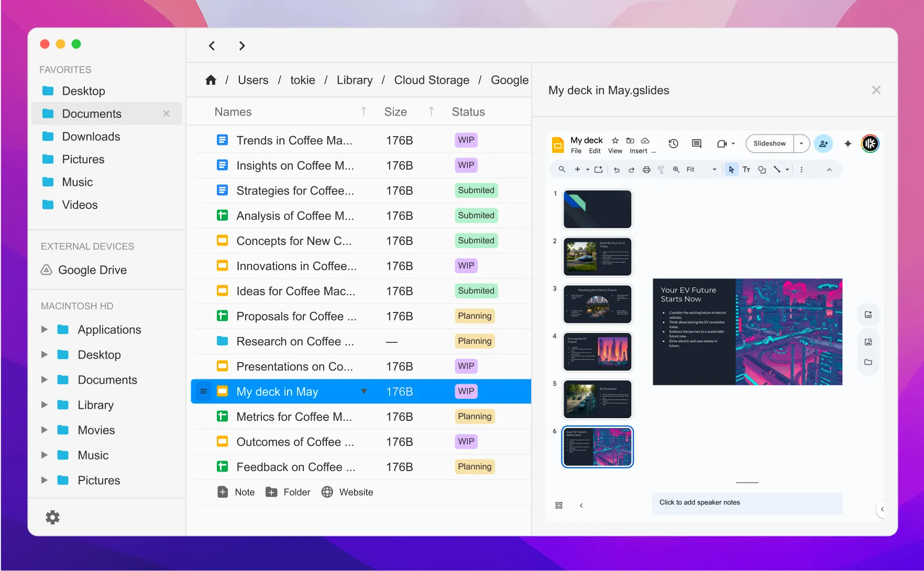Click the Slideshow button

pyautogui.click(x=769, y=143)
